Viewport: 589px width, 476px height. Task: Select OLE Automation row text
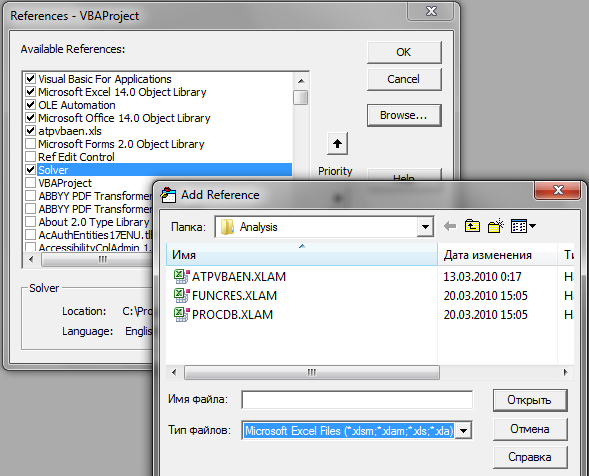point(77,105)
